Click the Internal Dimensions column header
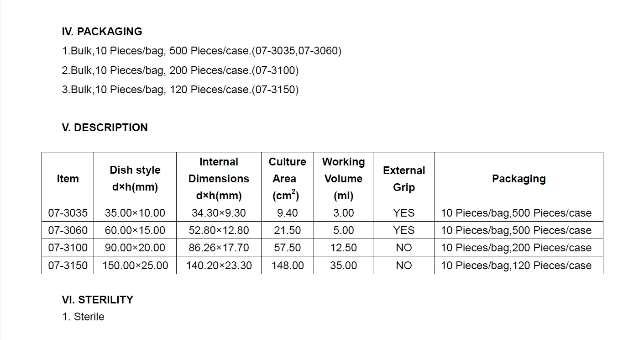 pos(219,179)
